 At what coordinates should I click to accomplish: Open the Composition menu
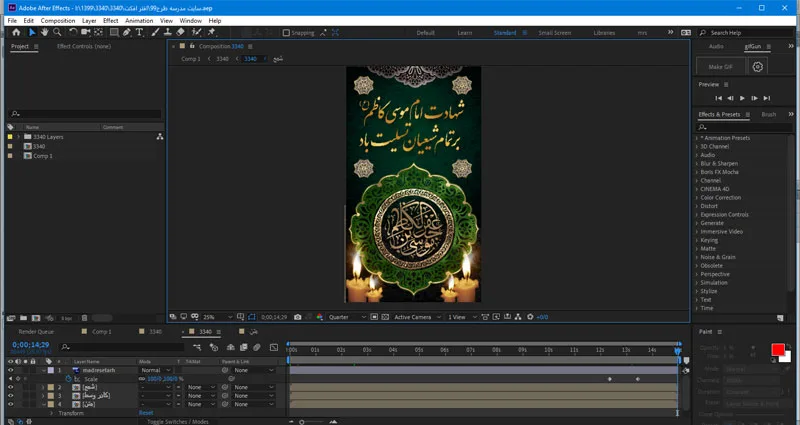pos(58,21)
